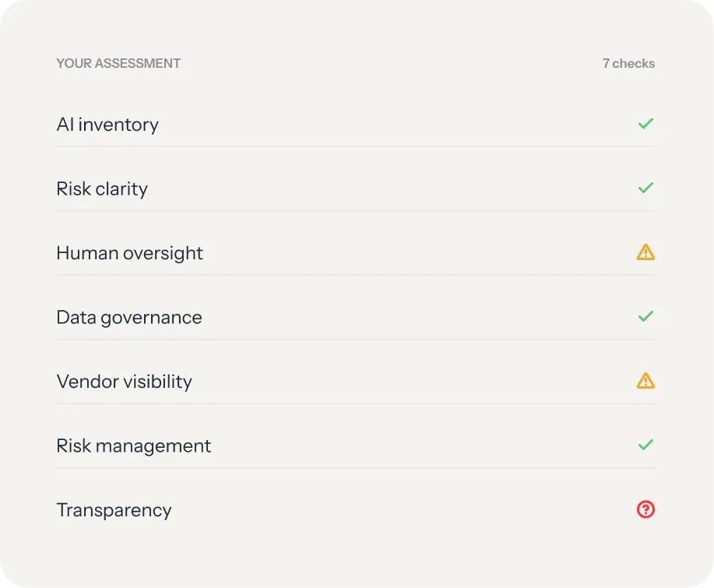The image size is (714, 588).
Task: Open the Risk management item text
Action: click(134, 446)
